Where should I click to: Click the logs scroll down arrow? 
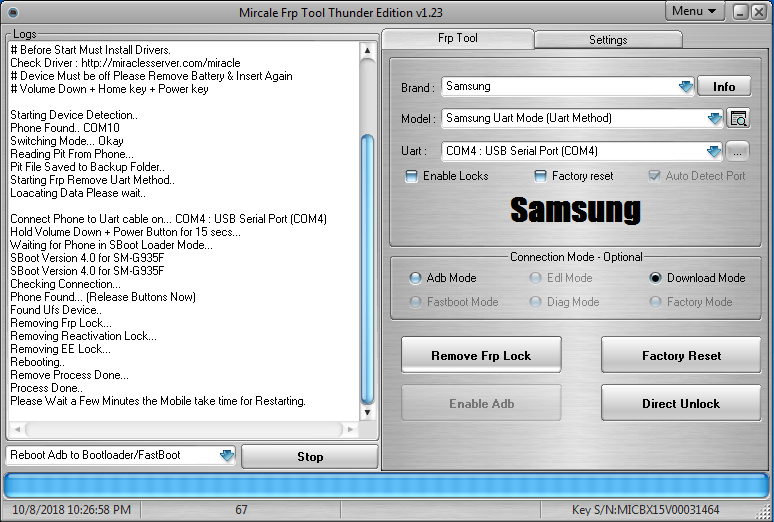[367, 412]
